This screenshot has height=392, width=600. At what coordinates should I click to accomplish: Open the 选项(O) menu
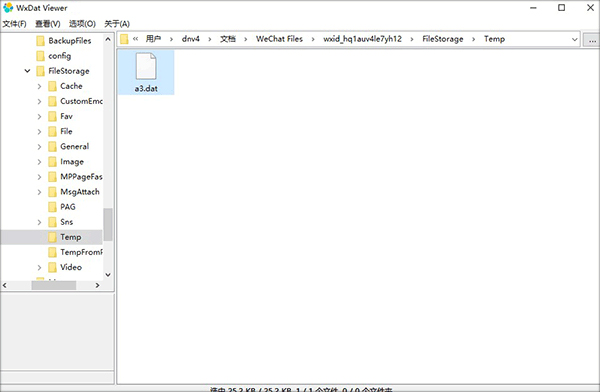tap(82, 24)
